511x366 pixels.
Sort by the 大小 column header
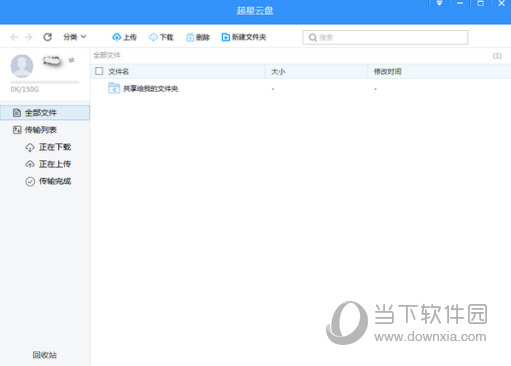pos(278,71)
